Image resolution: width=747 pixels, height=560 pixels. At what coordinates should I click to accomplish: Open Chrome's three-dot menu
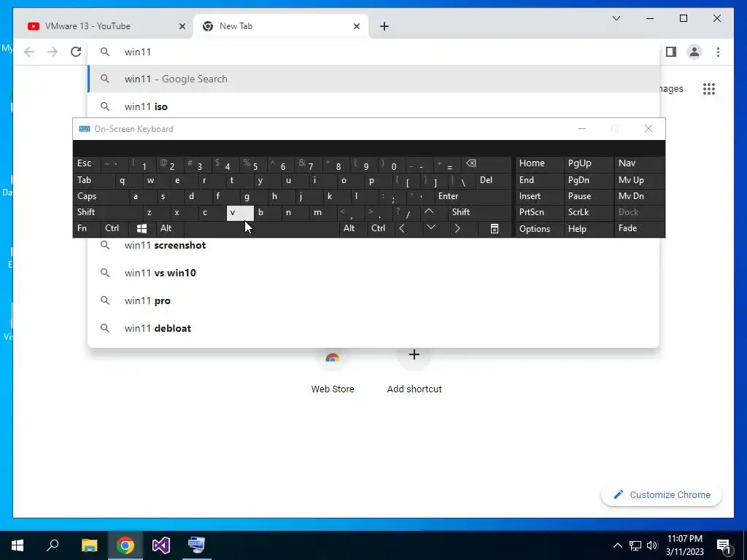tap(718, 52)
